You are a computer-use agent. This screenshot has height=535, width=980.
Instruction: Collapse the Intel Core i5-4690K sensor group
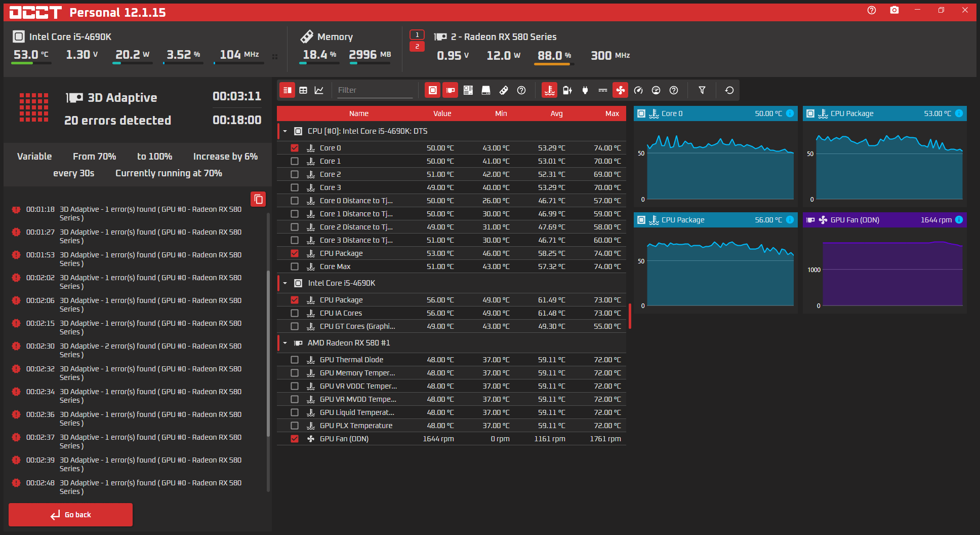pyautogui.click(x=285, y=283)
